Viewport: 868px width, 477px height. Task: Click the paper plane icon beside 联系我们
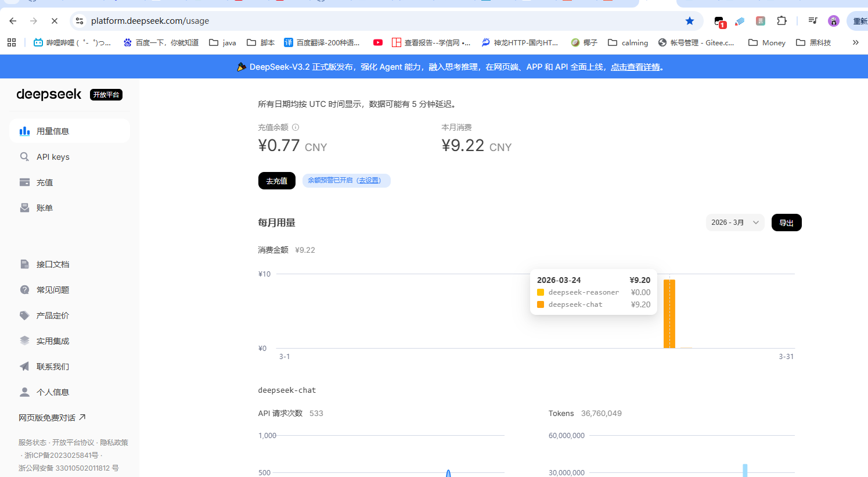(x=24, y=367)
